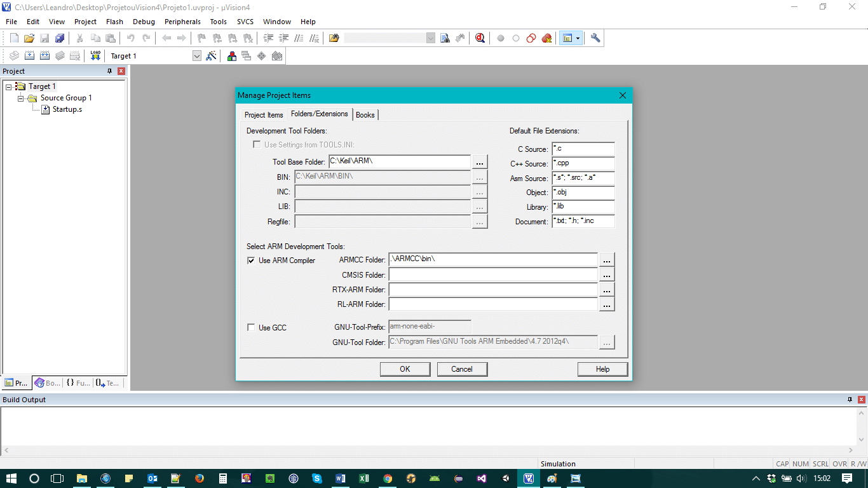Click the Manage Project Items colored-blocks icon
868x488 pixels.
(x=232, y=56)
